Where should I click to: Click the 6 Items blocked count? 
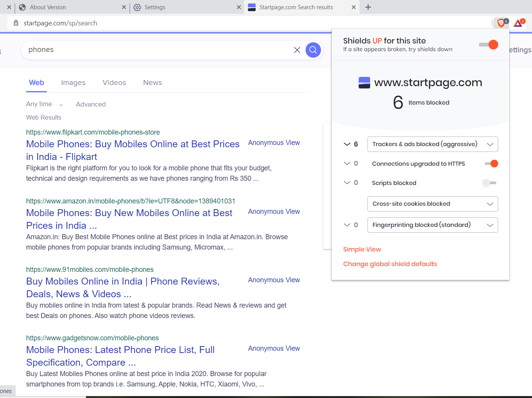(x=421, y=103)
